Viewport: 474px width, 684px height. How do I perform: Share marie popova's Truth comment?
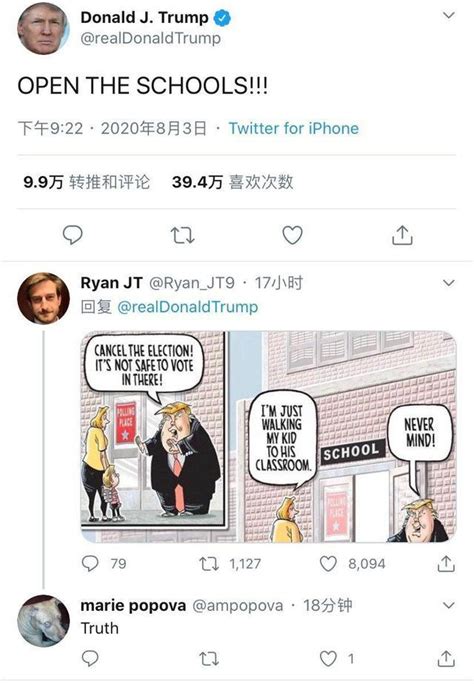(446, 658)
